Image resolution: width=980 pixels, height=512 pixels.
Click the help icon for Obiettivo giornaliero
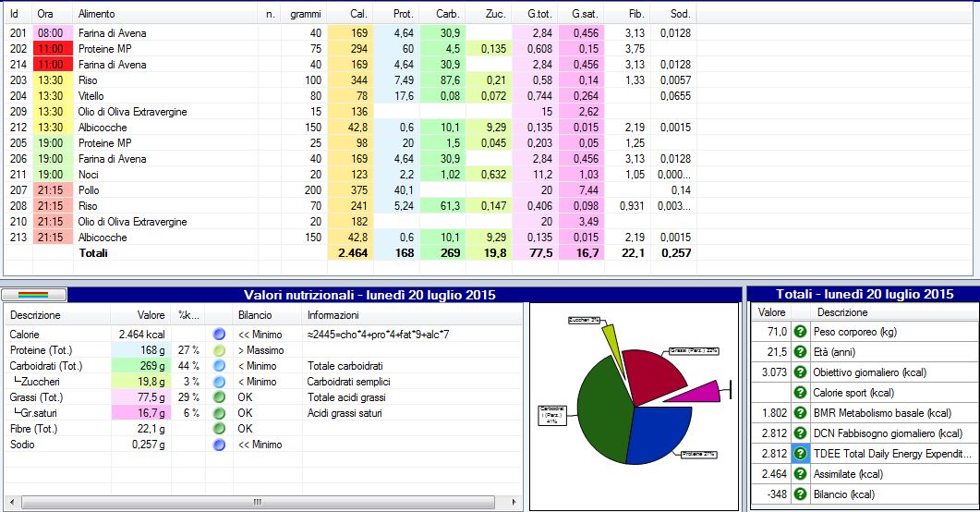point(801,372)
